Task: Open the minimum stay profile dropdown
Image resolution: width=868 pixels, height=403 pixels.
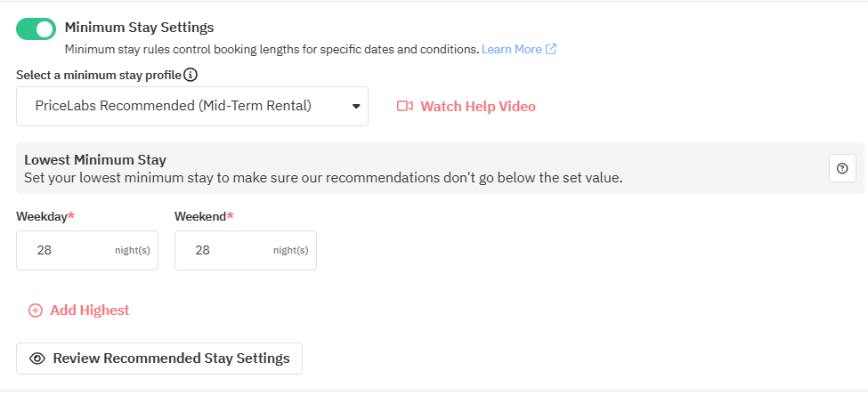Action: click(191, 106)
